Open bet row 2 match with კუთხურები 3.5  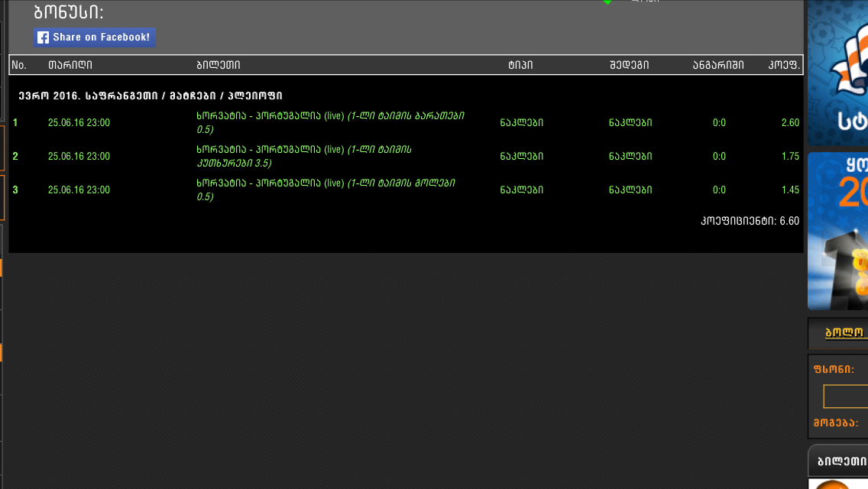[304, 156]
